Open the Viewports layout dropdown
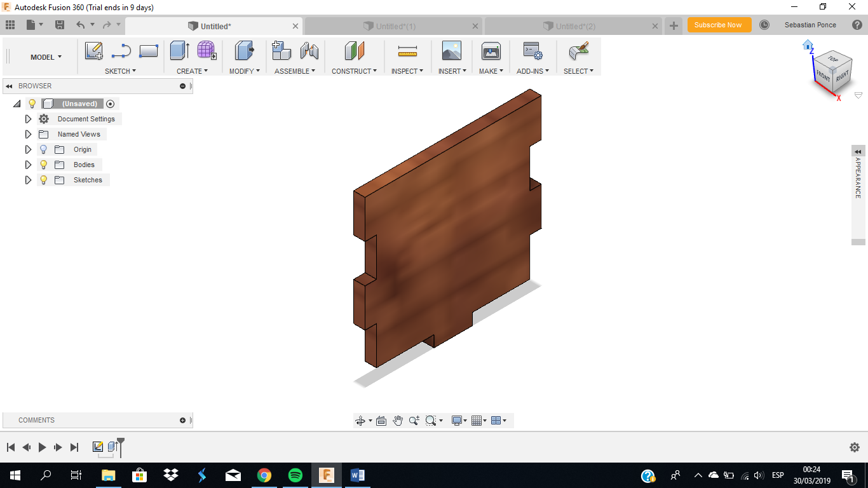This screenshot has width=868, height=488. coord(499,421)
